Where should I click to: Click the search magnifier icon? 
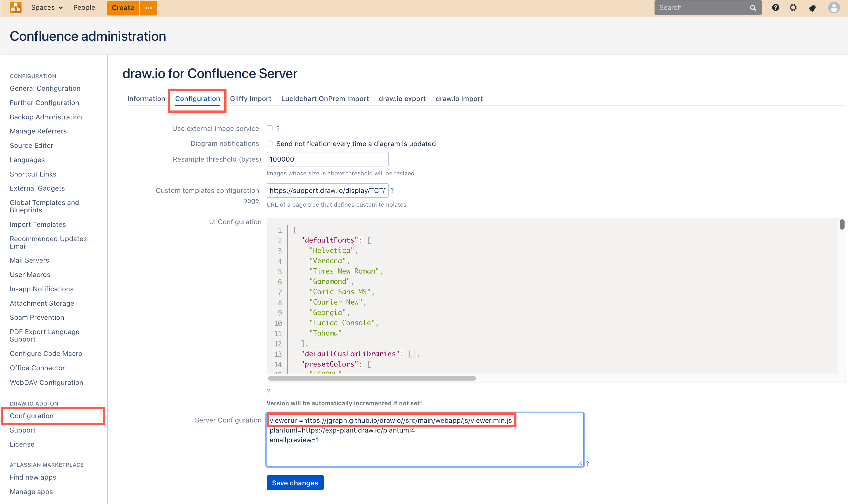[753, 7]
